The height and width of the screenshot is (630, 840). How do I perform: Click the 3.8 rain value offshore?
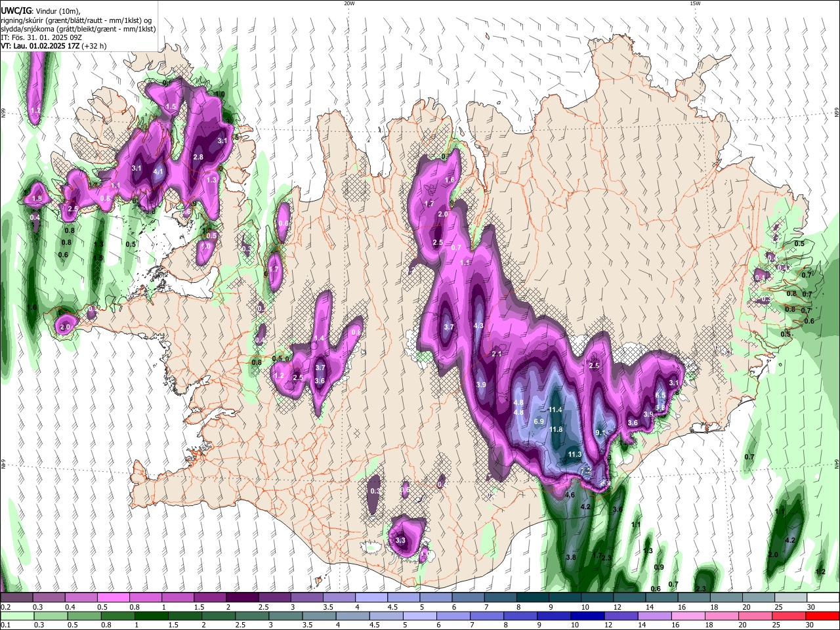pyautogui.click(x=571, y=558)
